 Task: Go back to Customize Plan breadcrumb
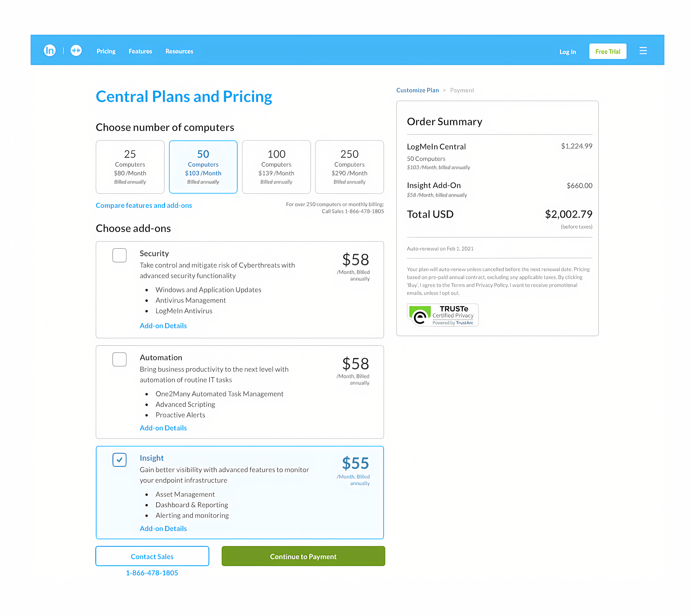(417, 90)
